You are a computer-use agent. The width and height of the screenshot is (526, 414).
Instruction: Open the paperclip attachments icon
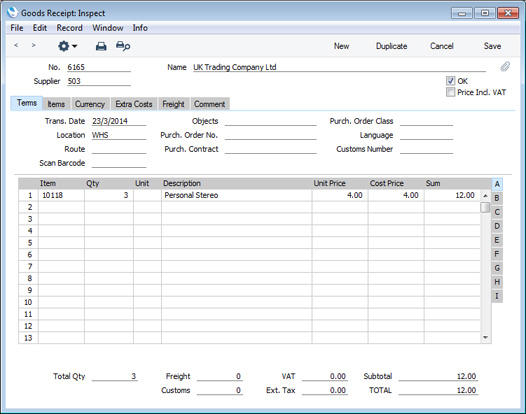point(505,67)
